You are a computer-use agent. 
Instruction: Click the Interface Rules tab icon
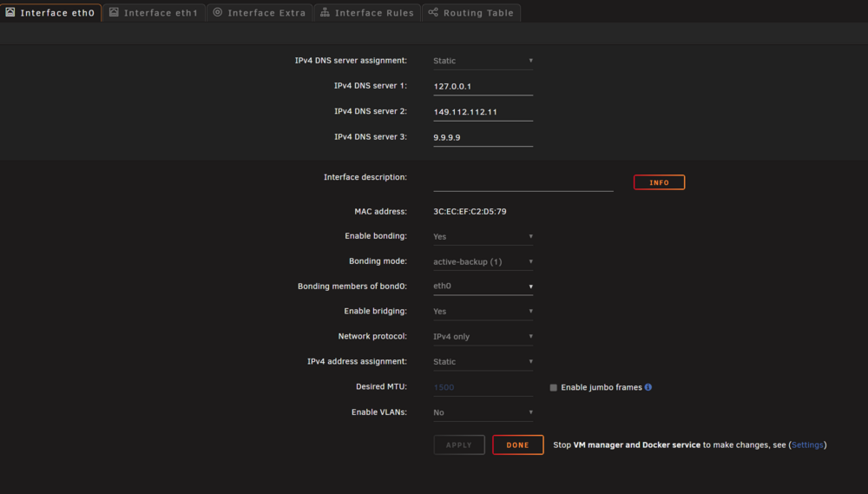tap(325, 11)
